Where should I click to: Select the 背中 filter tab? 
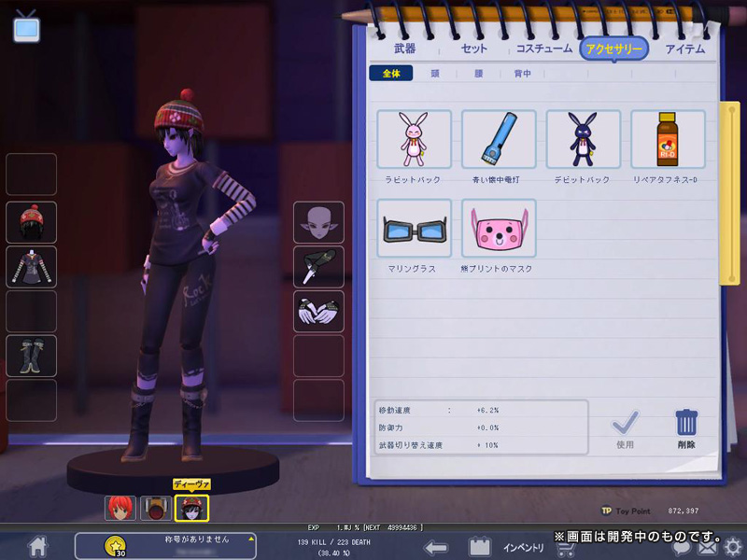coord(523,74)
